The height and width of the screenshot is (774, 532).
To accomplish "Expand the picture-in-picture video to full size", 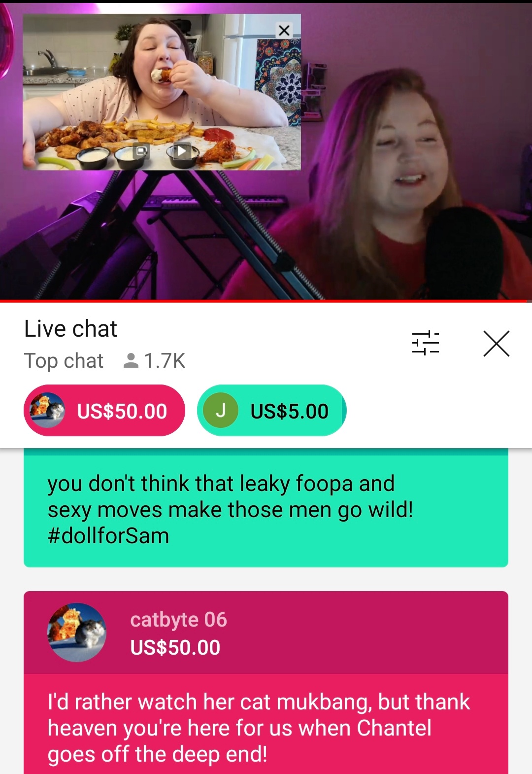I will coord(141,151).
